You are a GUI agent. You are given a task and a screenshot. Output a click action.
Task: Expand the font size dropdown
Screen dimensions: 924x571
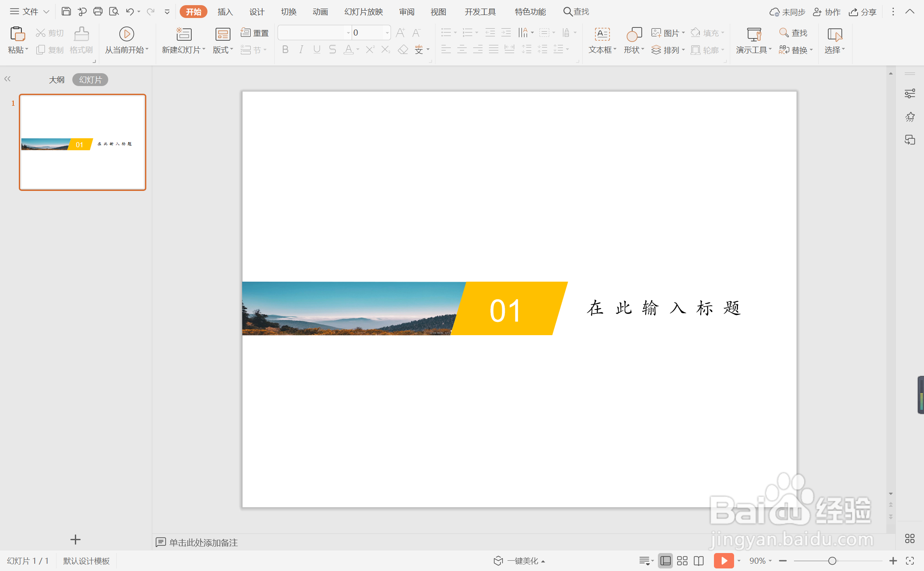(387, 33)
